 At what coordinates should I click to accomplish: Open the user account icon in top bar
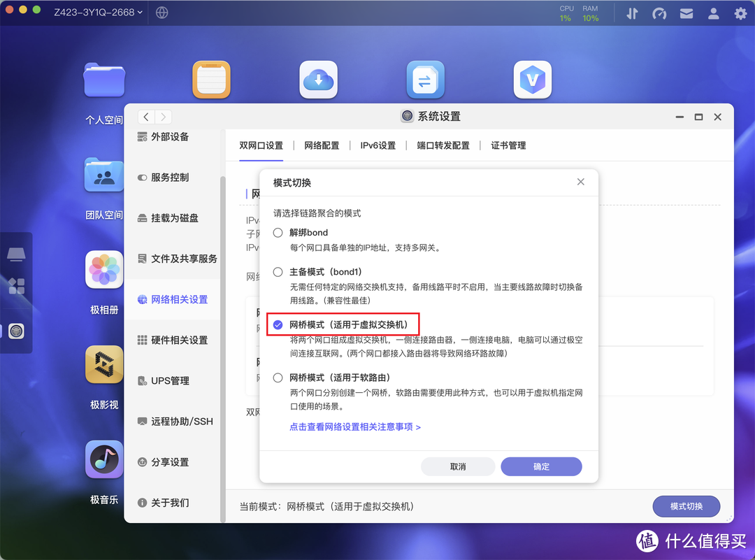714,13
